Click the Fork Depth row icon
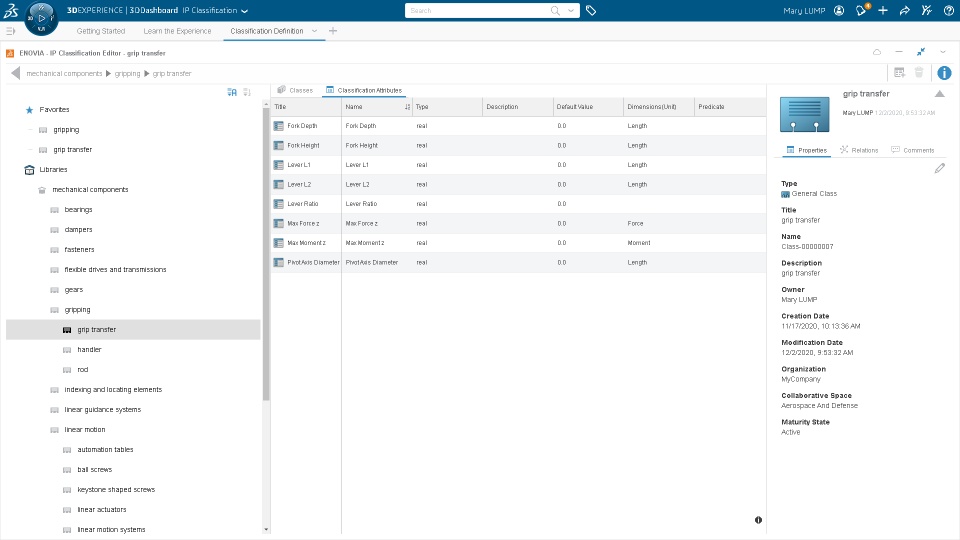 [x=279, y=126]
